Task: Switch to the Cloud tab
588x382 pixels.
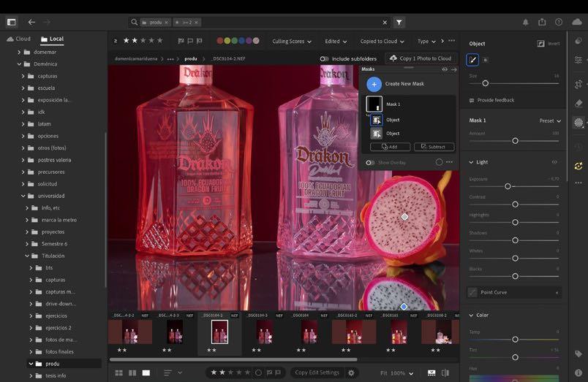Action: [x=19, y=39]
